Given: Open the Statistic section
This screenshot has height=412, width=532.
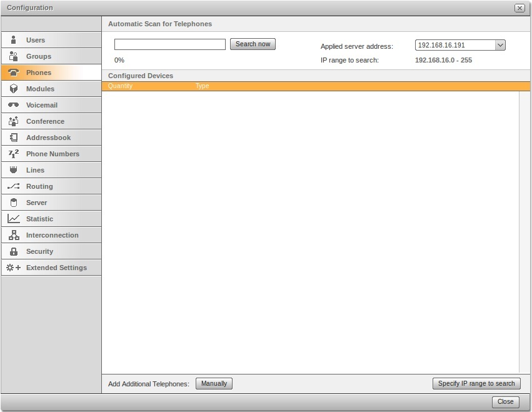Looking at the screenshot, I should (51, 219).
